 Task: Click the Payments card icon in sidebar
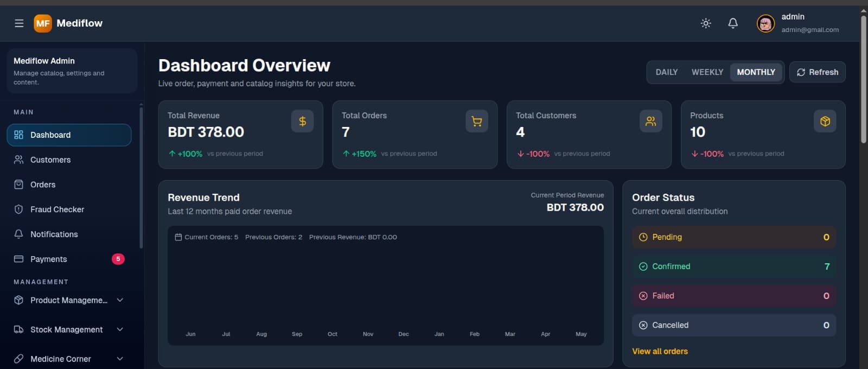(18, 259)
